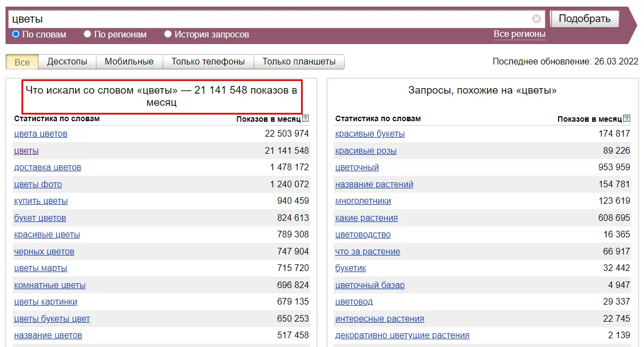Show the 'Только планшеты' tab
Image resolution: width=644 pixels, height=347 pixels.
[x=299, y=62]
